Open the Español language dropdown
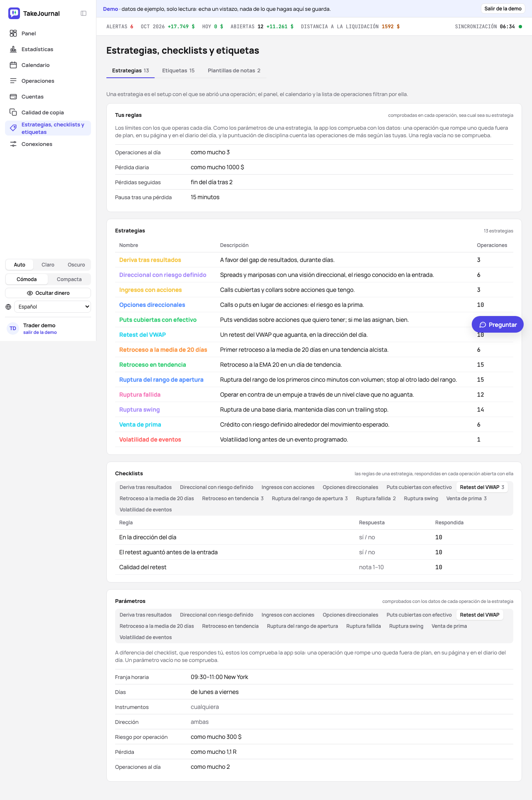The height and width of the screenshot is (800, 532). [x=52, y=307]
